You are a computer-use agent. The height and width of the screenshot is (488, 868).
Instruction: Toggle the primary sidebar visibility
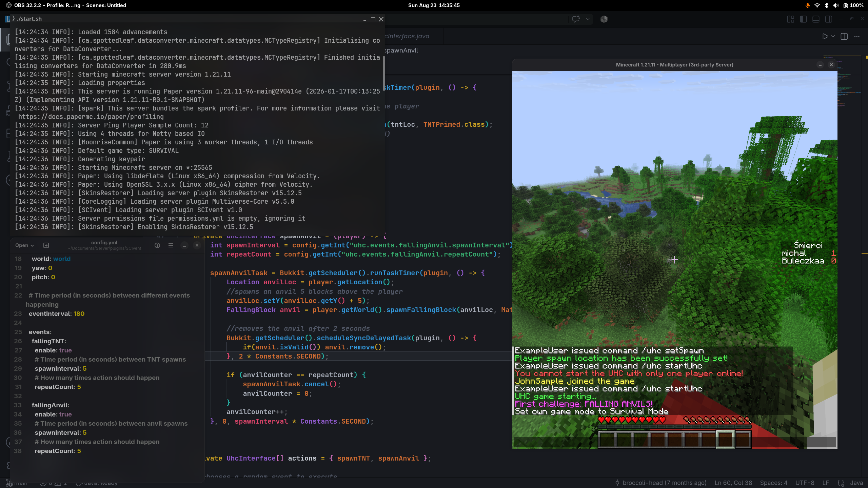(803, 19)
